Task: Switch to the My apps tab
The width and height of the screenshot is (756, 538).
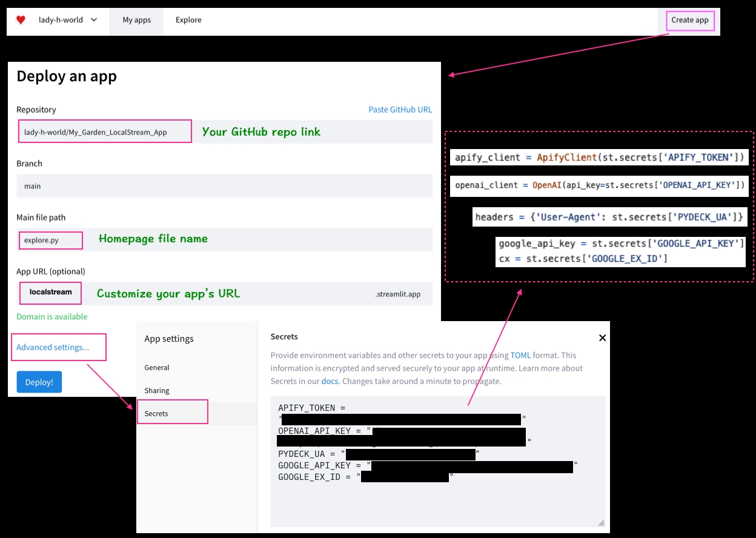Action: pyautogui.click(x=136, y=20)
